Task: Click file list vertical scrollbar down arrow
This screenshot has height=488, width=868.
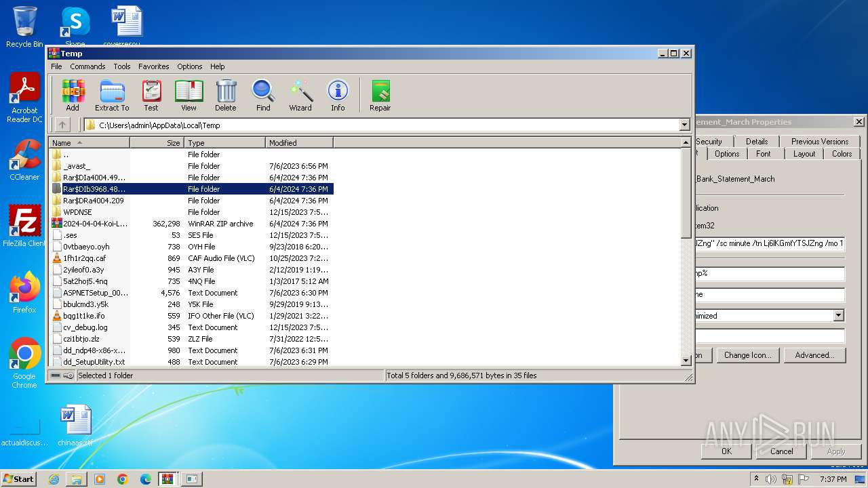Action: [x=686, y=361]
